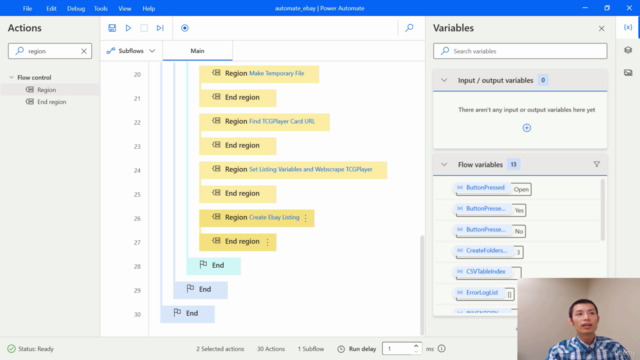Image resolution: width=640 pixels, height=360 pixels.
Task: Toggle the Variables pane icon in right sidebar
Action: pyautogui.click(x=628, y=27)
